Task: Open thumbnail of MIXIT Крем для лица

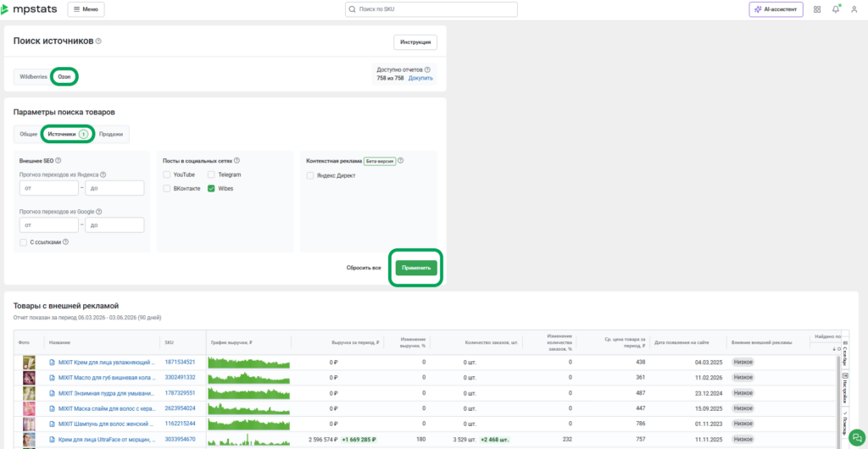Action: pos(29,363)
